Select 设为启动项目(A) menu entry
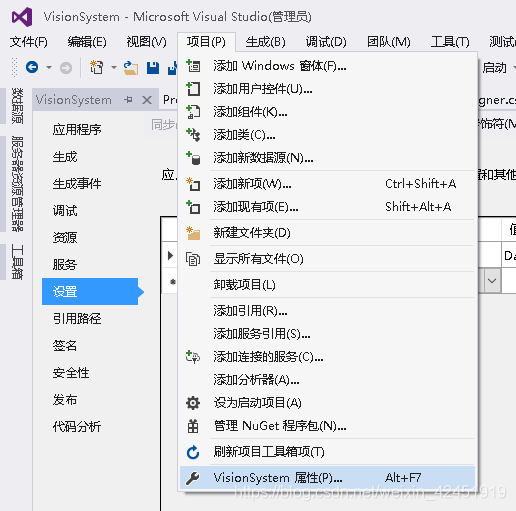The height and width of the screenshot is (511, 516). pyautogui.click(x=327, y=403)
